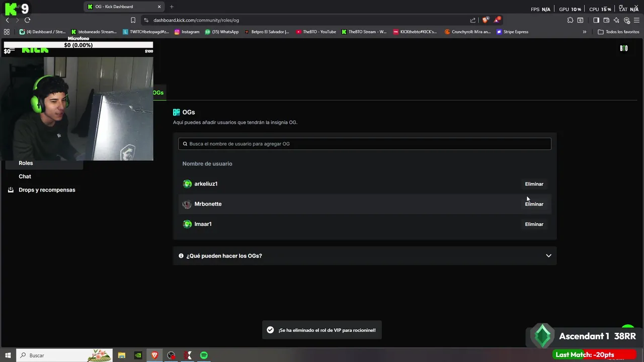This screenshot has height=362, width=644.
Task: Click the Windows taskbar Buscar search box
Action: click(x=64, y=355)
